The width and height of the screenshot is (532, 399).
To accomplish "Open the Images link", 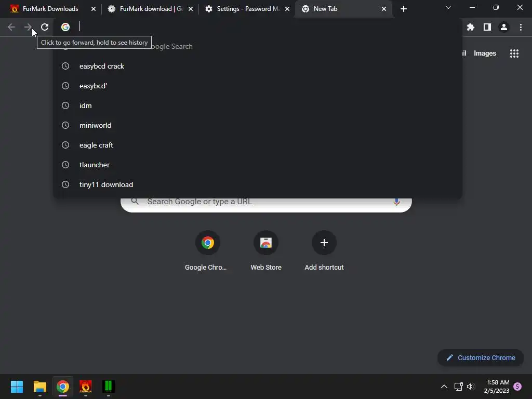I will tap(485, 54).
